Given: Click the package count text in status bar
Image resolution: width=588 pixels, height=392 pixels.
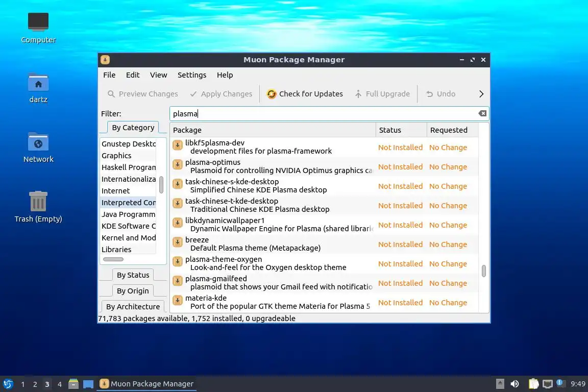Looking at the screenshot, I should [x=197, y=318].
